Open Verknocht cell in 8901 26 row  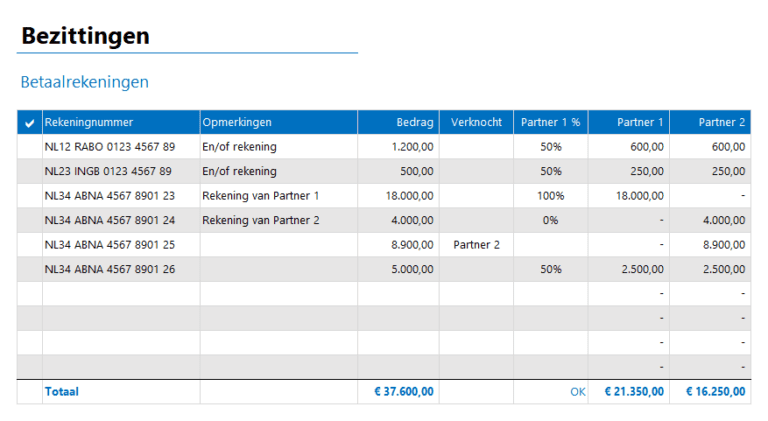476,269
